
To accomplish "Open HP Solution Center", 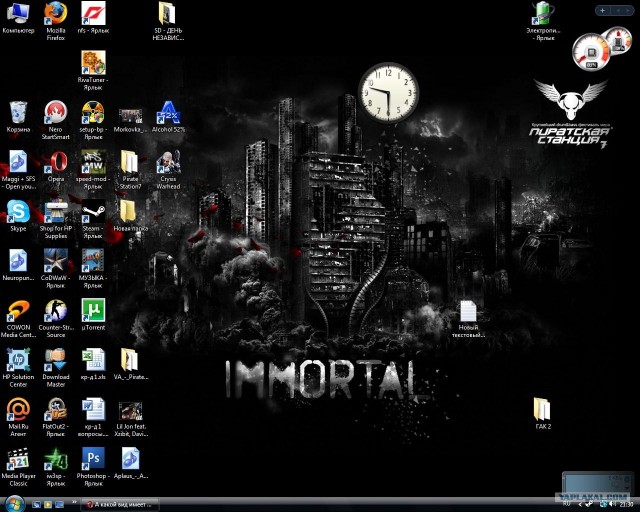I will (x=18, y=368).
